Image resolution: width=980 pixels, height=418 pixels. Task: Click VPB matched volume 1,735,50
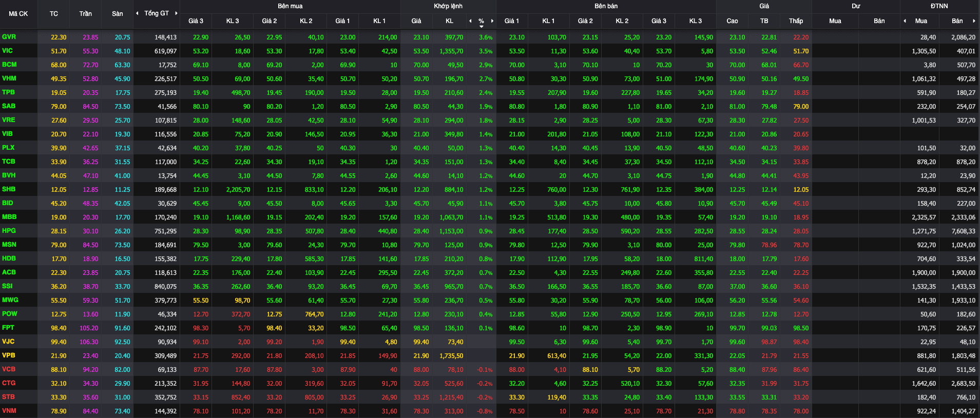[x=451, y=356]
